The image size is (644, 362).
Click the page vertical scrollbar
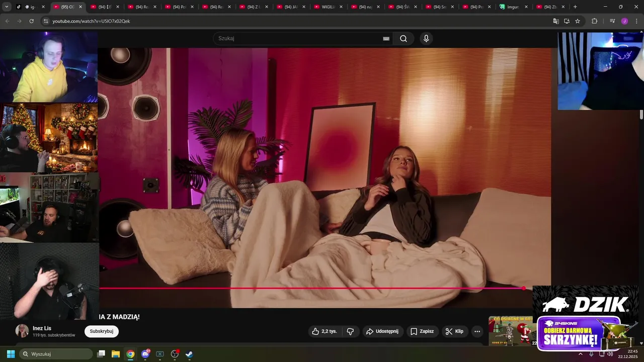pyautogui.click(x=641, y=115)
